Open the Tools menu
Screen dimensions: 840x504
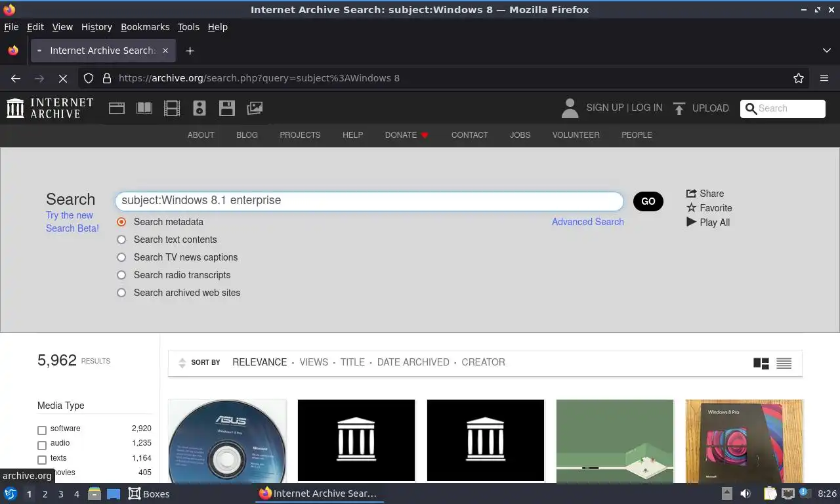point(188,27)
